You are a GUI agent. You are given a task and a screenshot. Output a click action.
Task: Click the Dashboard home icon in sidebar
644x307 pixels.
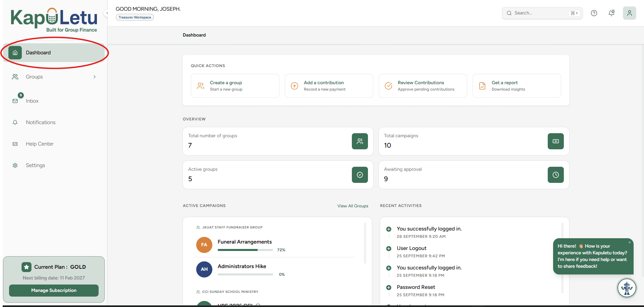(x=15, y=53)
